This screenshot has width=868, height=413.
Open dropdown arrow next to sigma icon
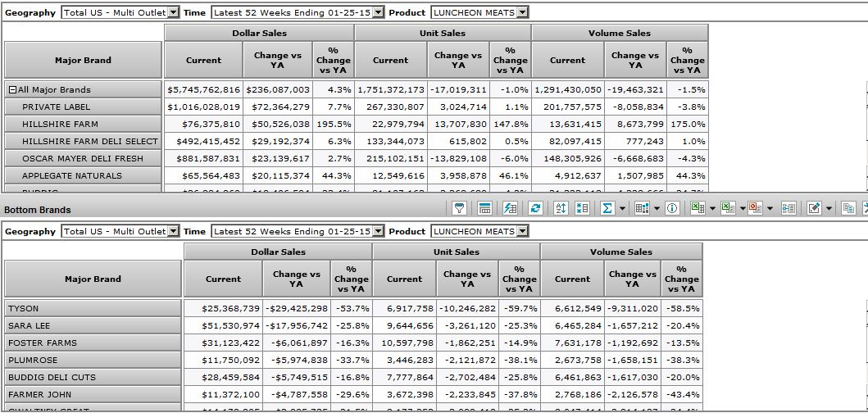(x=622, y=209)
